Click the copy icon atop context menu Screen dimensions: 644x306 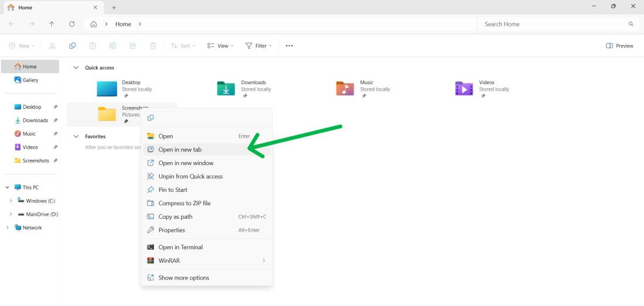pos(150,118)
